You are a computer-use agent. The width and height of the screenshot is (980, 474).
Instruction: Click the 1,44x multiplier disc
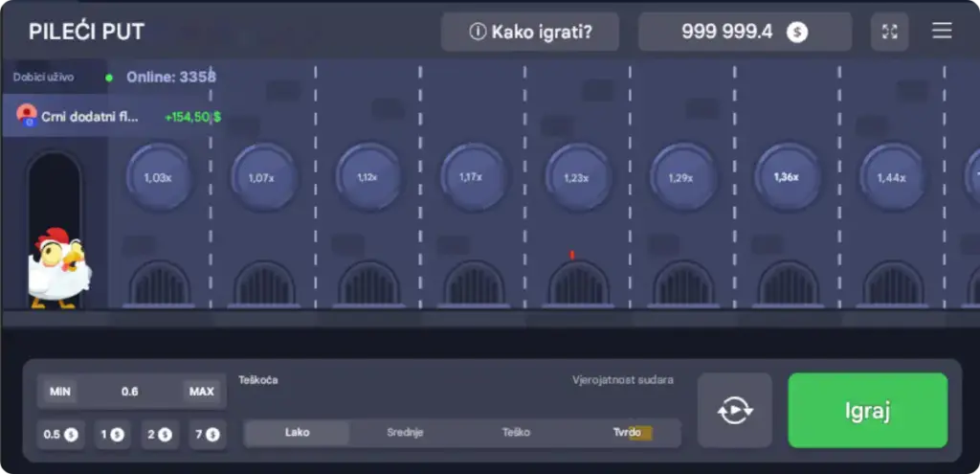coord(892,177)
